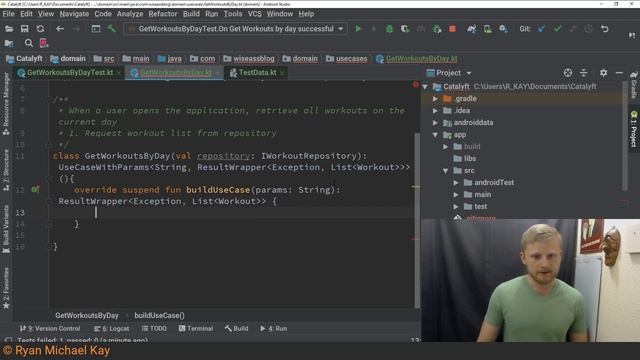Expand the .idea folder
Screen dimensions: 640x360
tap(435, 111)
